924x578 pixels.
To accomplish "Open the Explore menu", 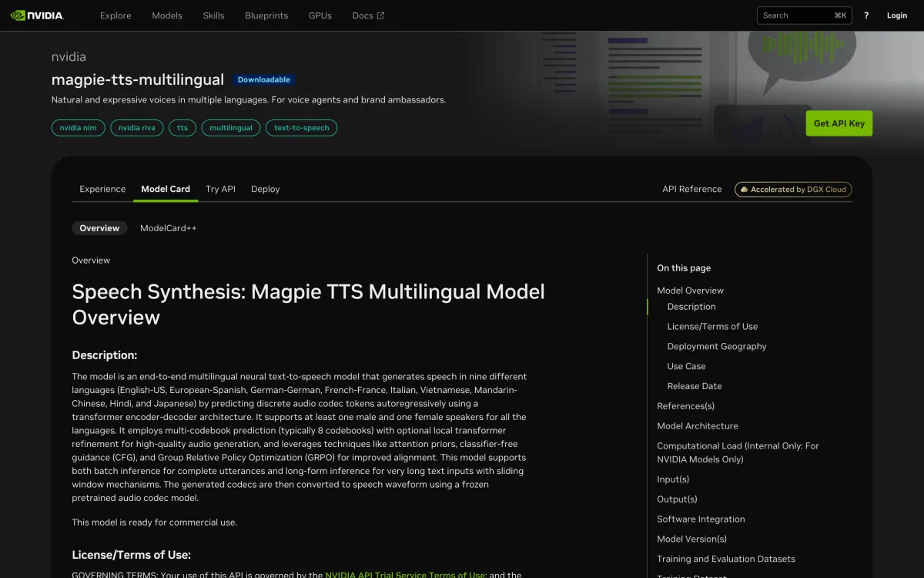I will 115,15.
